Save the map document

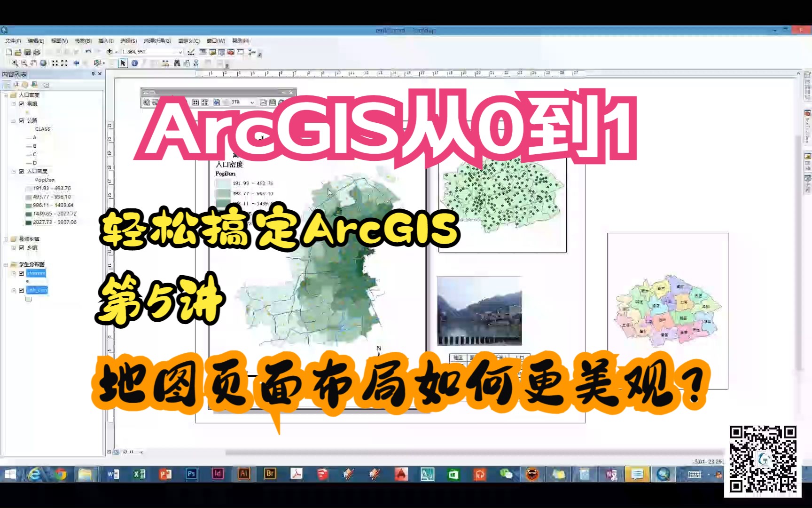point(27,52)
